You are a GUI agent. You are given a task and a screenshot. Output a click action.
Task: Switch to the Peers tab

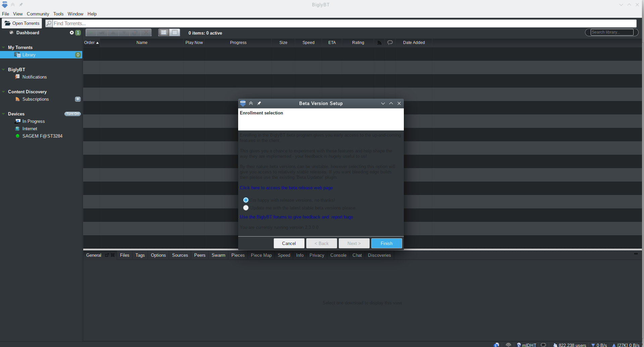pyautogui.click(x=200, y=255)
